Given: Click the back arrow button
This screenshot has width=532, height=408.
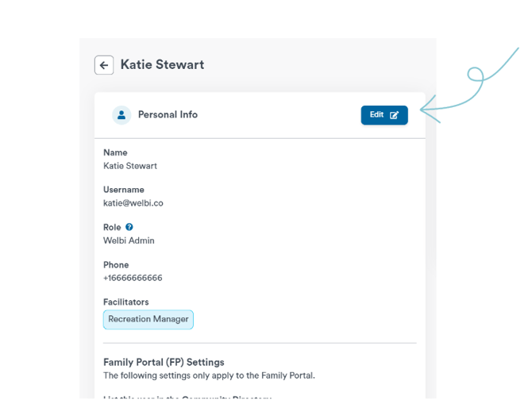Looking at the screenshot, I should pos(104,65).
